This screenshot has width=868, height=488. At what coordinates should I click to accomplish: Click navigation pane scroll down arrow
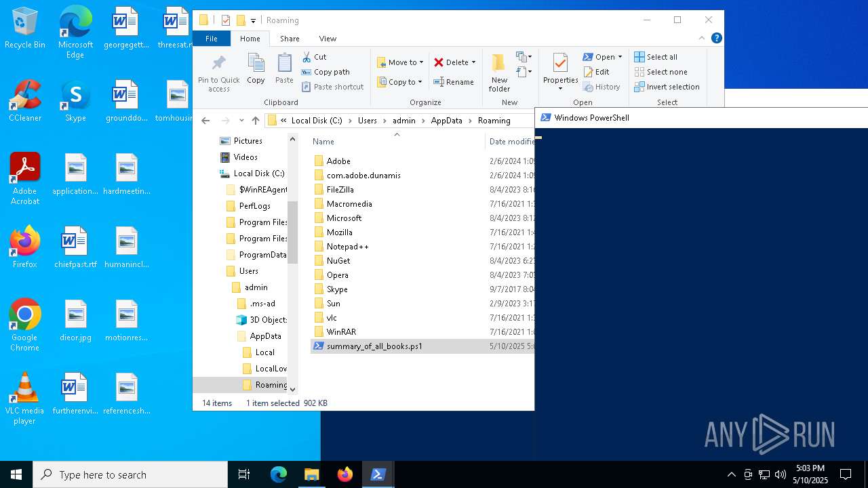click(292, 389)
